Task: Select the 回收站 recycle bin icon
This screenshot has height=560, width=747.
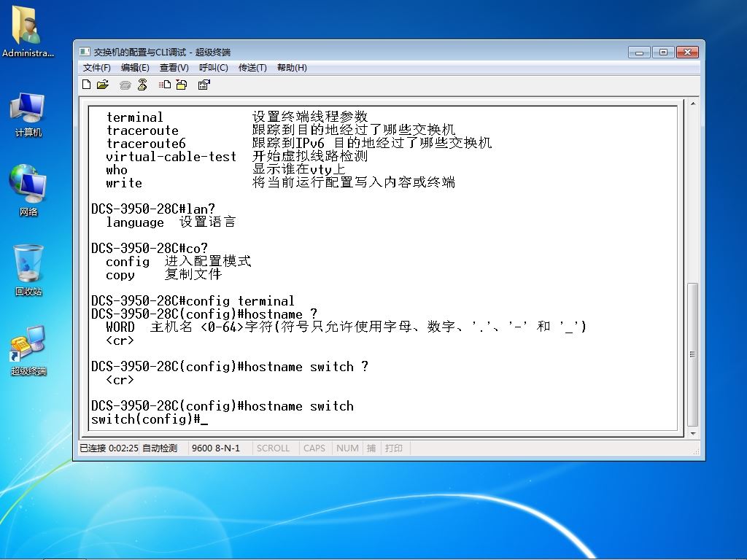Action: tap(28, 270)
